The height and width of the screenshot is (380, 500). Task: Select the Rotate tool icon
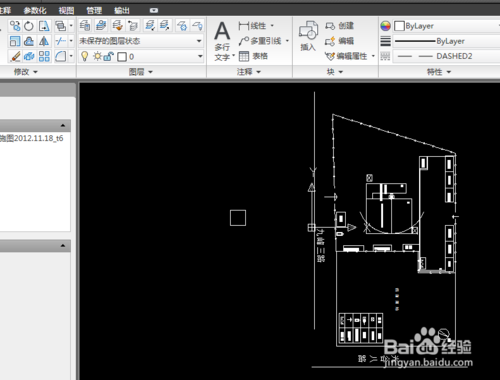[x=29, y=26]
